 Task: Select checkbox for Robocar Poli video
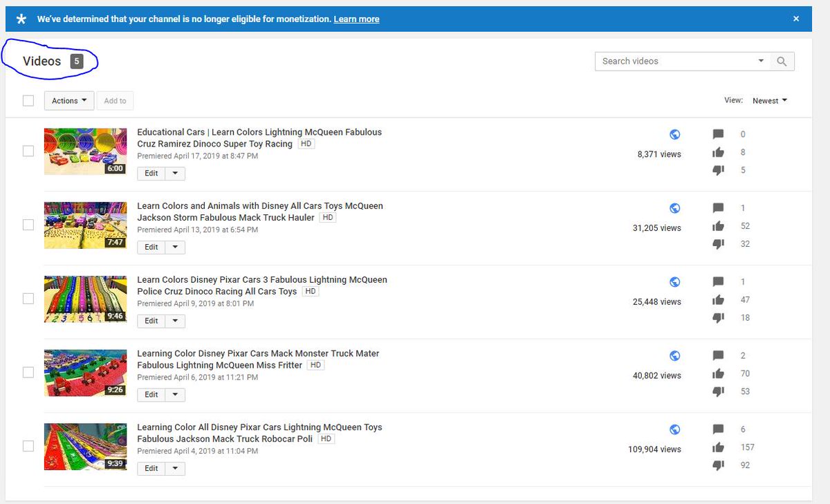pos(28,446)
